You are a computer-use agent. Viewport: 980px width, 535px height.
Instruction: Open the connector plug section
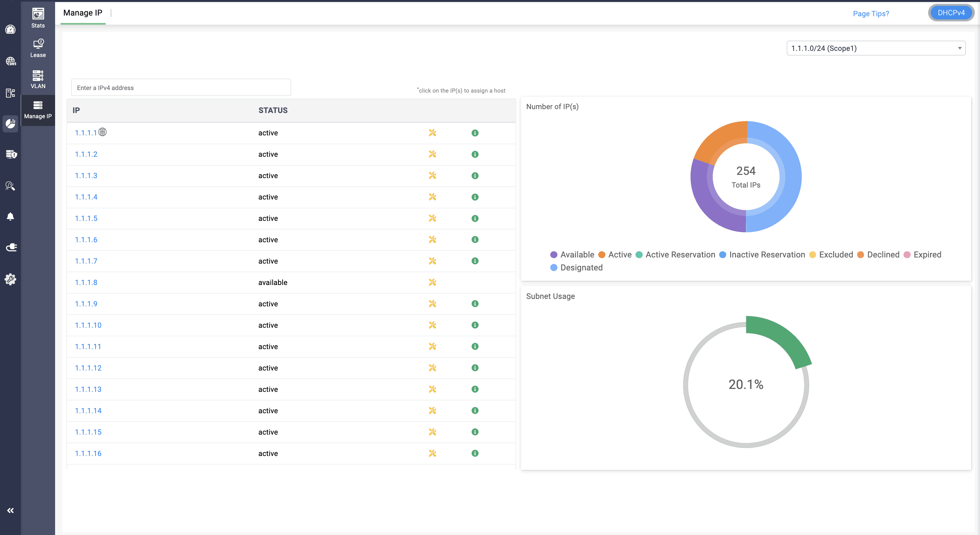pos(11,247)
